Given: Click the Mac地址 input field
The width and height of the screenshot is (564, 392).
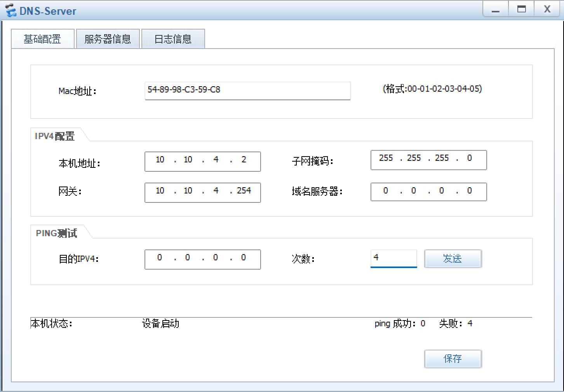Looking at the screenshot, I should 247,90.
